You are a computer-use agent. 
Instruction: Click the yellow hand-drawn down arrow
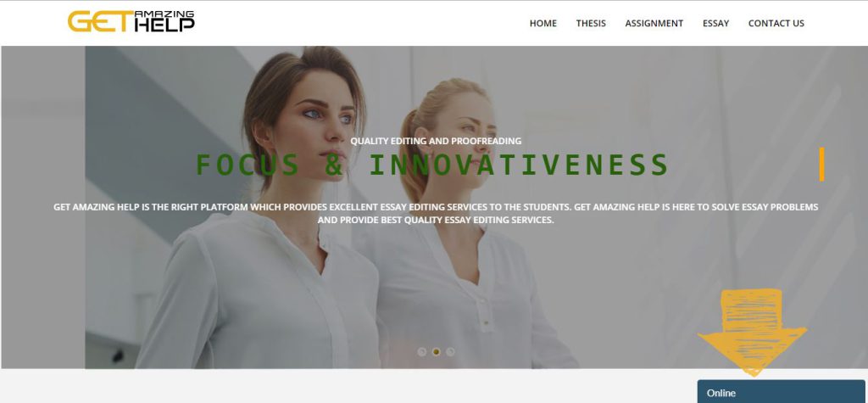(752, 333)
